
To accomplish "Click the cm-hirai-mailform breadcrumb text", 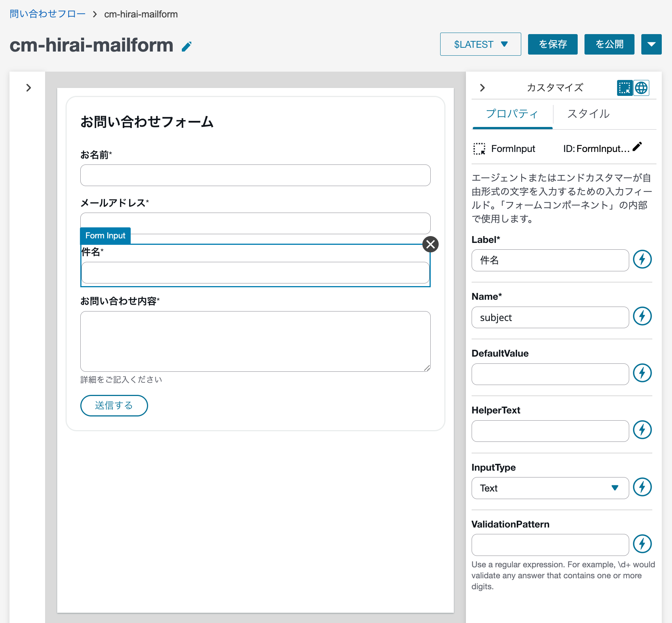I will (141, 14).
